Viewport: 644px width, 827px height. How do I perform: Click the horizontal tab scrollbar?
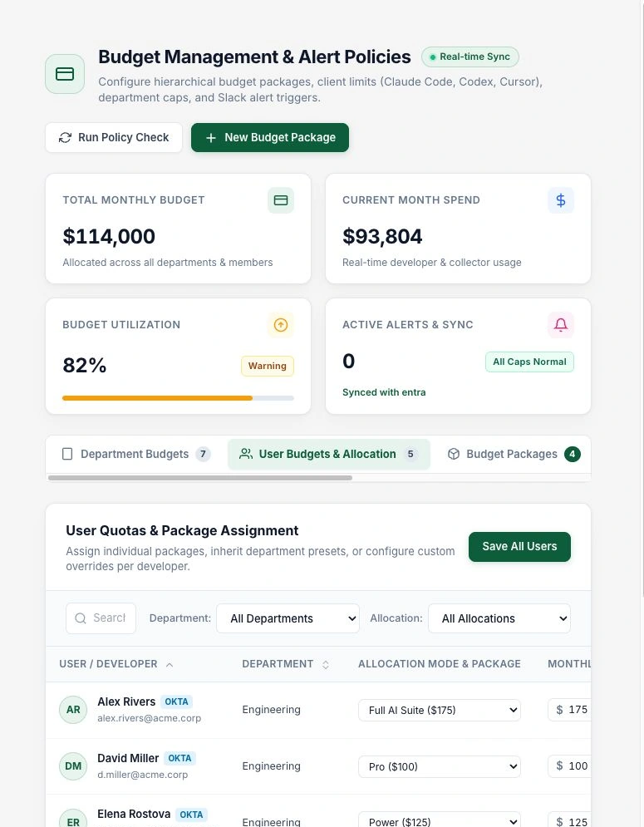(x=200, y=478)
